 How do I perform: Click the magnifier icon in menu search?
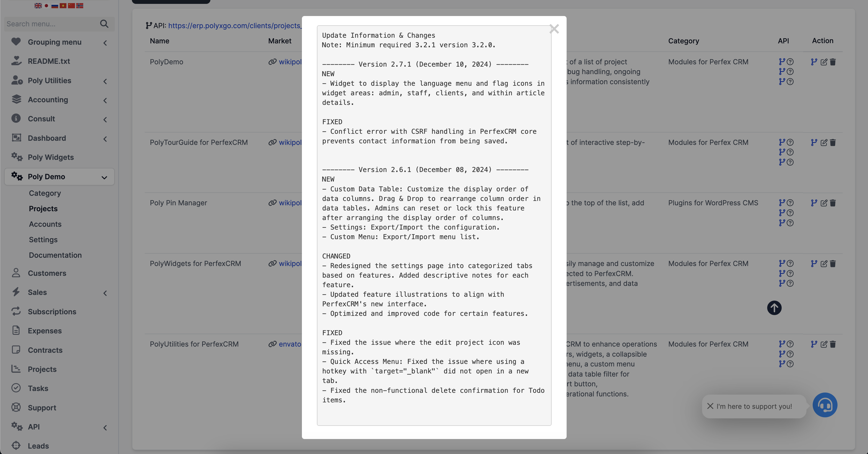(x=104, y=24)
